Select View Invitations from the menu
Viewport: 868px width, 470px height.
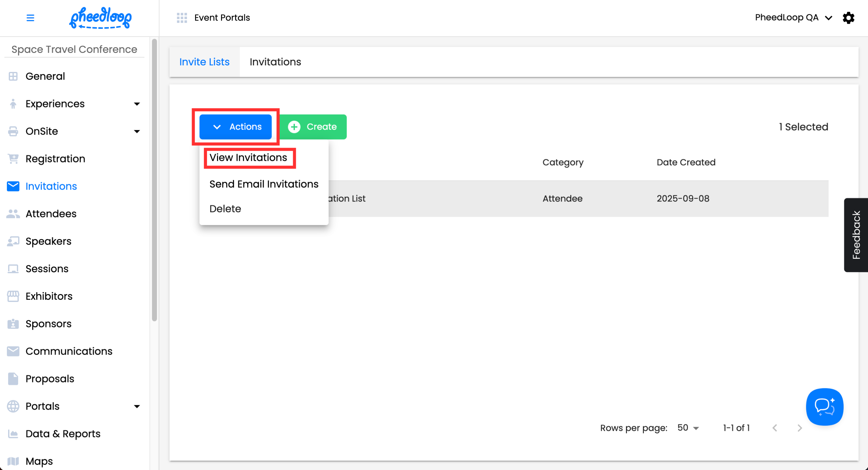coord(248,158)
